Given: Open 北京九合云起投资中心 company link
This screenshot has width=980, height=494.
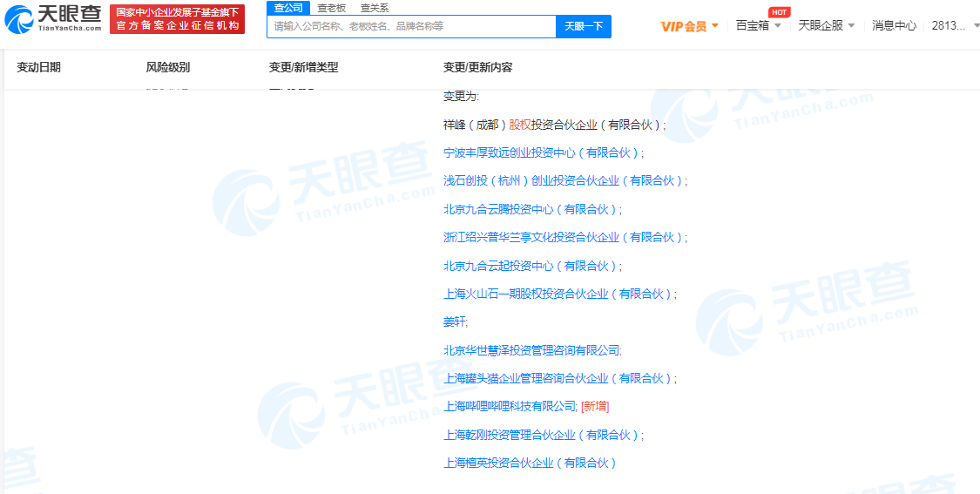Looking at the screenshot, I should pyautogui.click(x=531, y=266).
